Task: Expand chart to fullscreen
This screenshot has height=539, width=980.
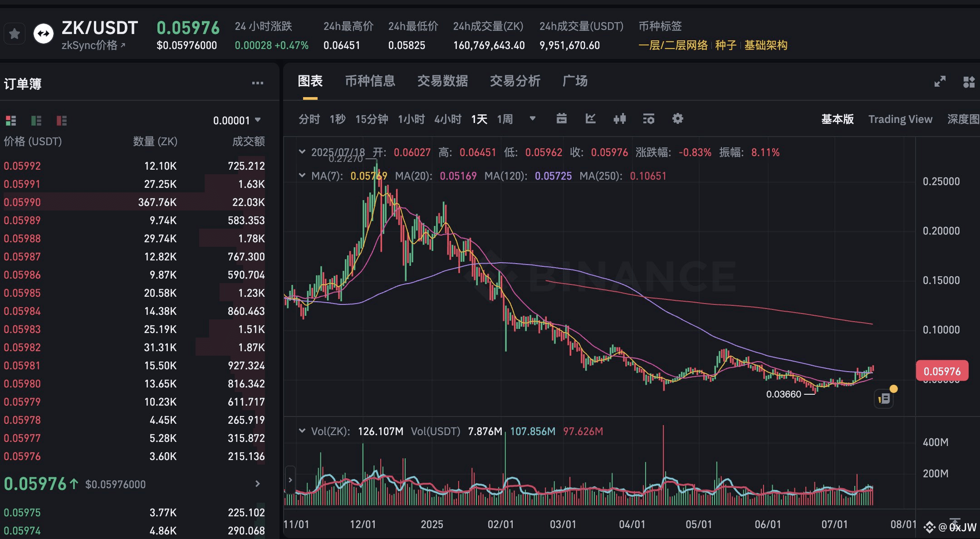Action: [940, 82]
